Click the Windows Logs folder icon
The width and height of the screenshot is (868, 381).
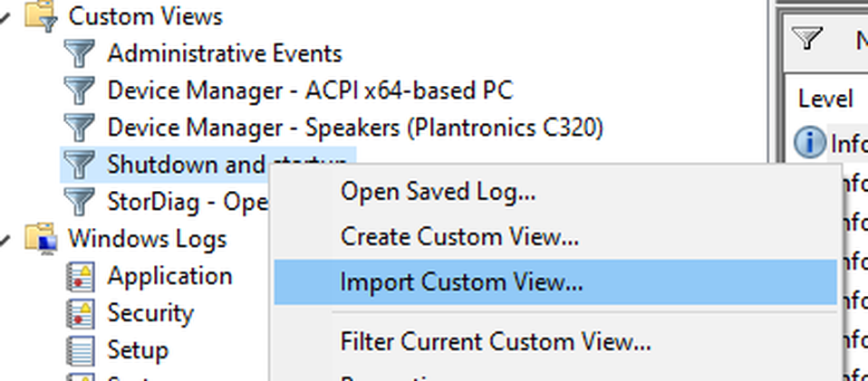pyautogui.click(x=42, y=239)
